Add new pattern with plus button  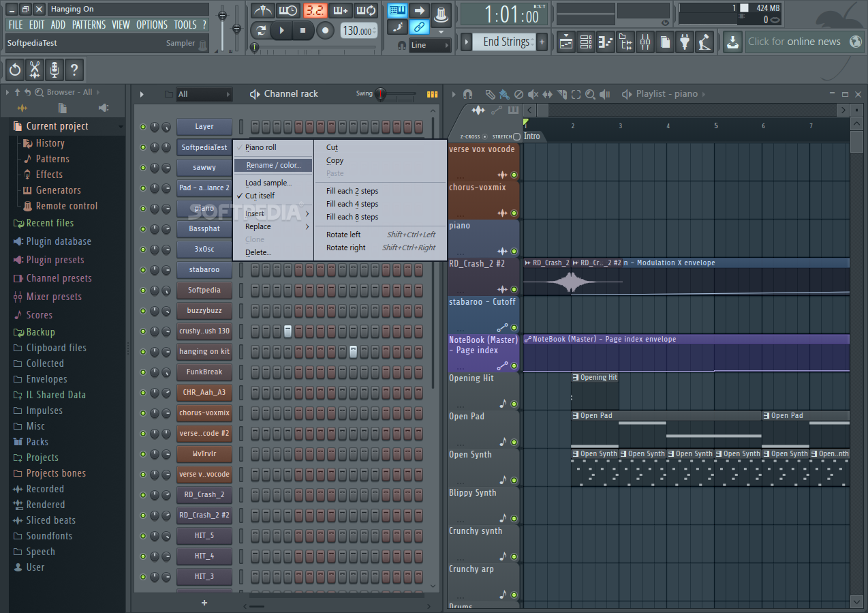coord(542,42)
